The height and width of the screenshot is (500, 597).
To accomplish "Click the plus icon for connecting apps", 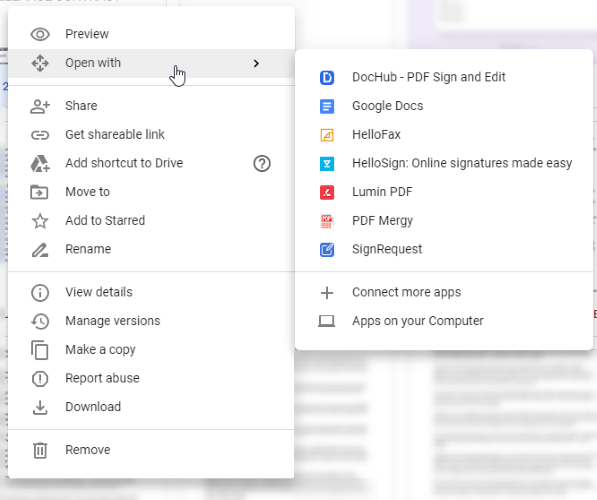I will coord(327,293).
